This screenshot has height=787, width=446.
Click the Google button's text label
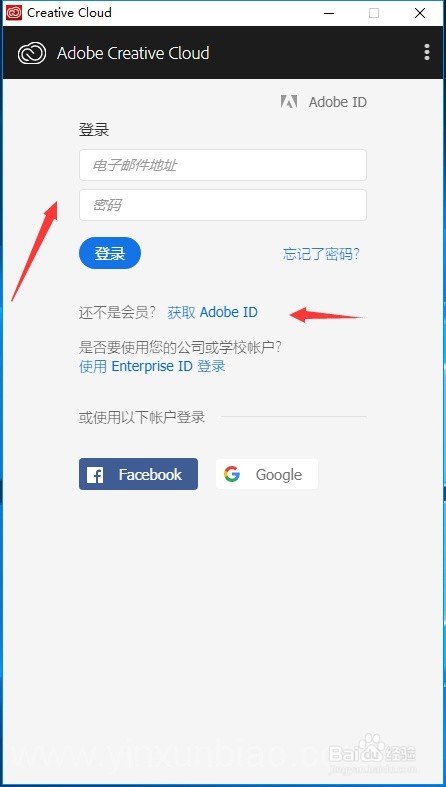[x=278, y=475]
